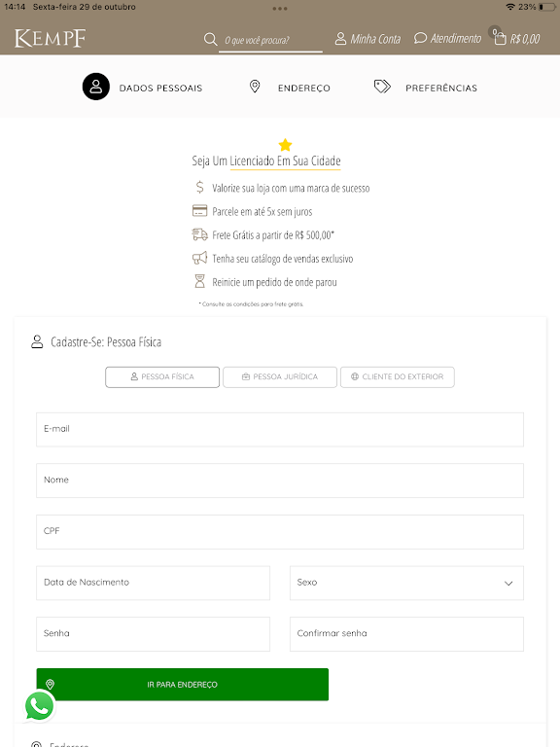Click the Kempf logo
Image resolution: width=560 pixels, height=747 pixels.
point(50,39)
